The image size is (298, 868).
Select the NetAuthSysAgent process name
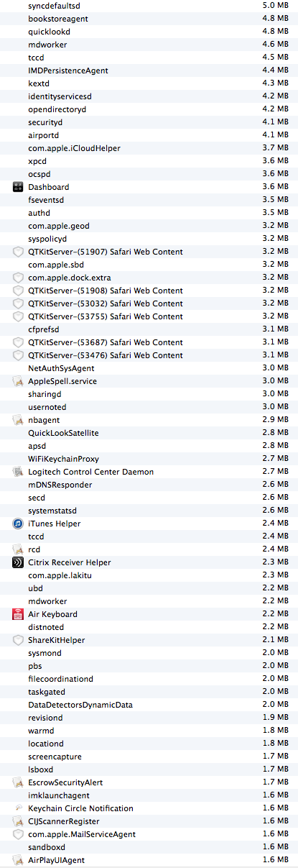[61, 368]
